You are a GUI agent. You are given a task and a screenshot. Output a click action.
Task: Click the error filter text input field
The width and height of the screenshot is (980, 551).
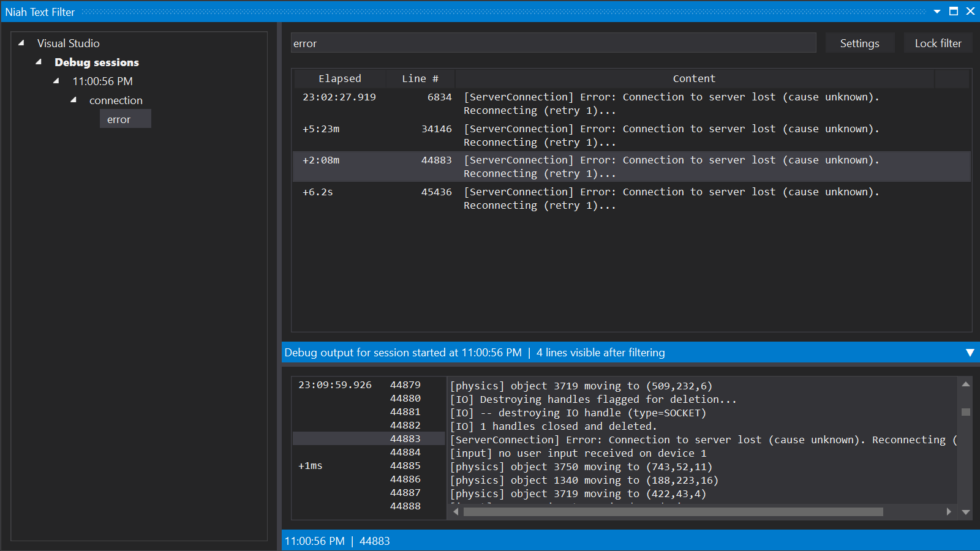coord(551,43)
